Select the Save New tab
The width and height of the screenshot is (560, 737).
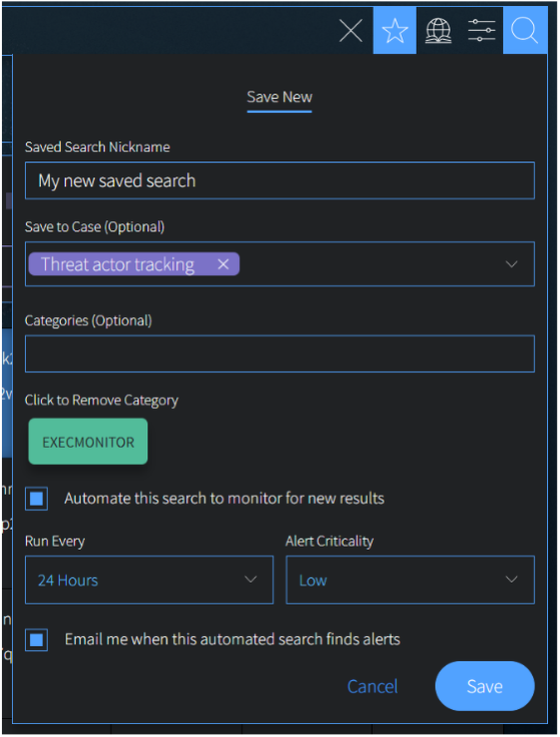click(280, 98)
